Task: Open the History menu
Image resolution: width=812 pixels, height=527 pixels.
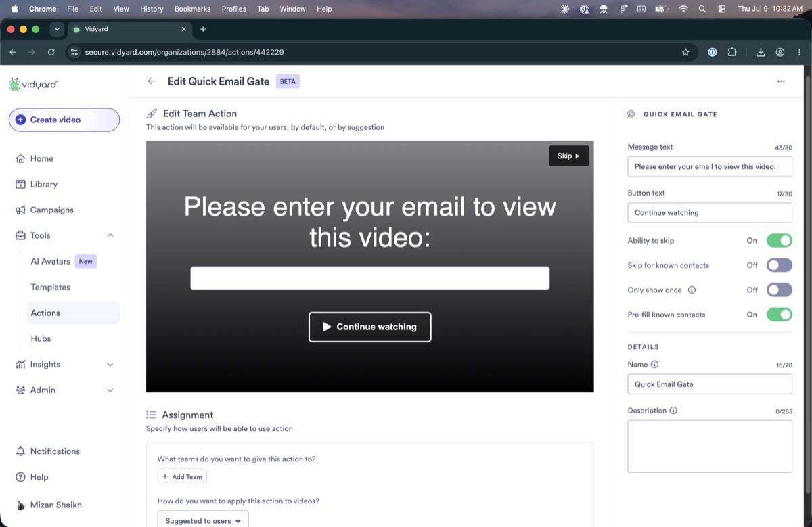Action: tap(152, 9)
